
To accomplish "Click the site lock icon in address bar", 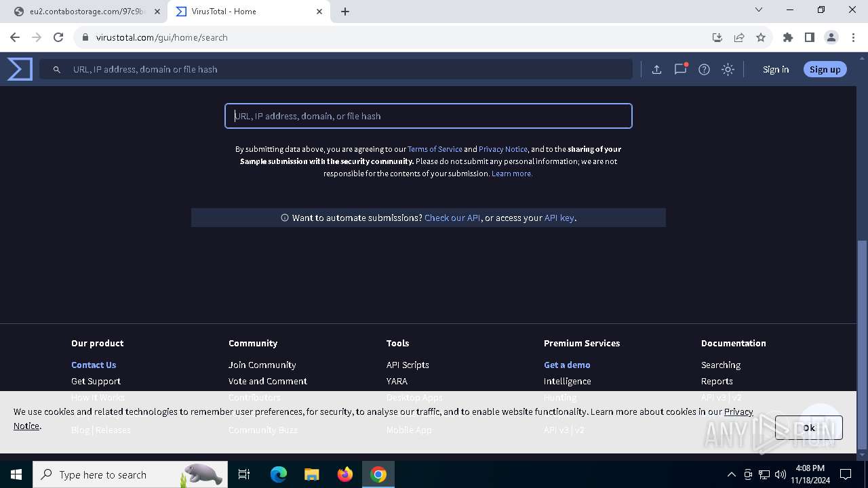I will pyautogui.click(x=85, y=37).
